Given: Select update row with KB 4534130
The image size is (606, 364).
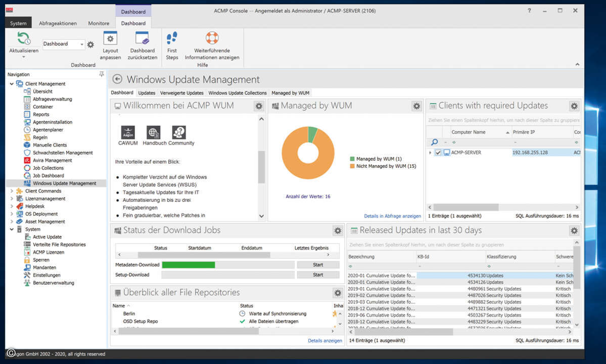Looking at the screenshot, I should pos(460,276).
